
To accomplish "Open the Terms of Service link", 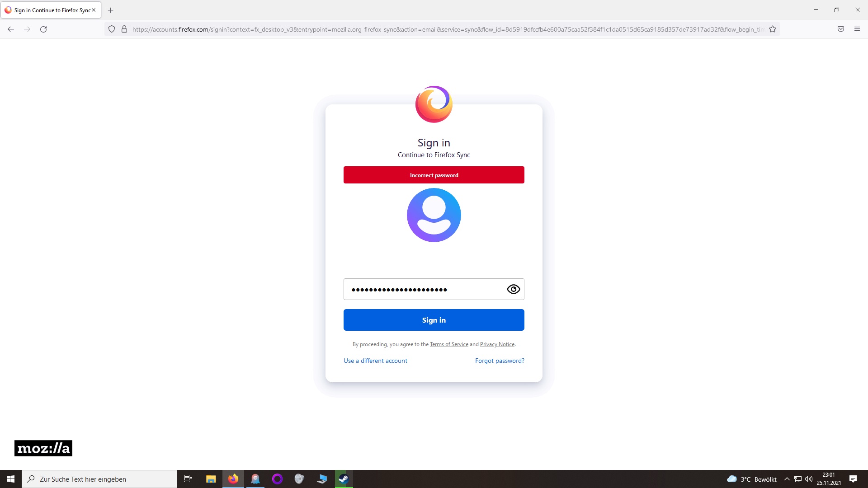I will coord(449,344).
